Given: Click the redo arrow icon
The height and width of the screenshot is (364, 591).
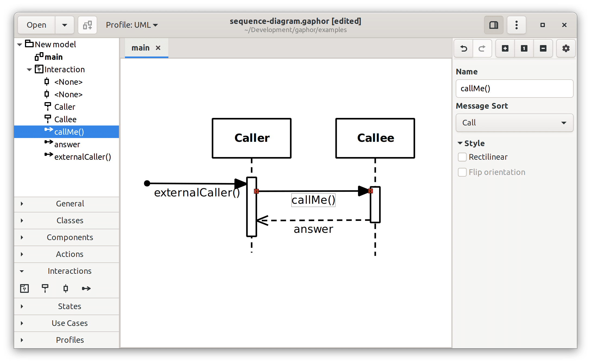Looking at the screenshot, I should pos(482,49).
